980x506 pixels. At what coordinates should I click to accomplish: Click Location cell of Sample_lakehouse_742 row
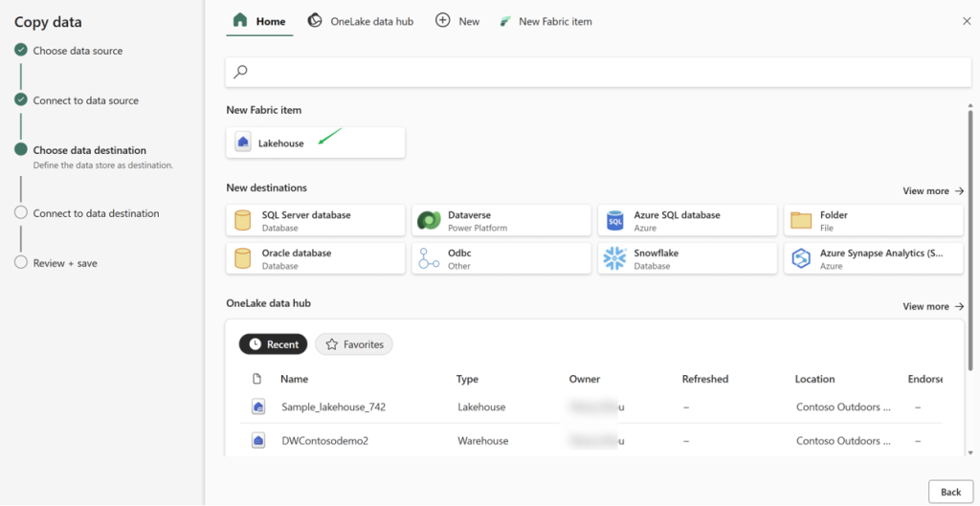pyautogui.click(x=844, y=407)
